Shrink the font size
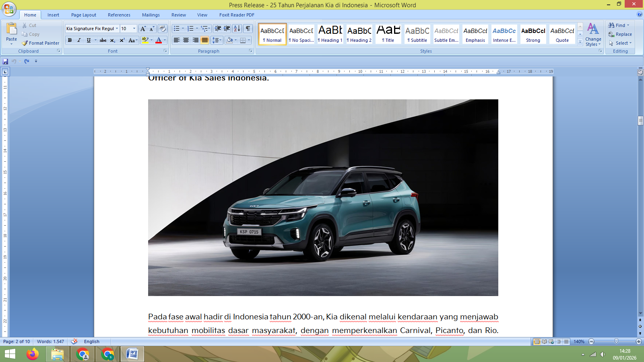This screenshot has width=644, height=362. (x=152, y=29)
